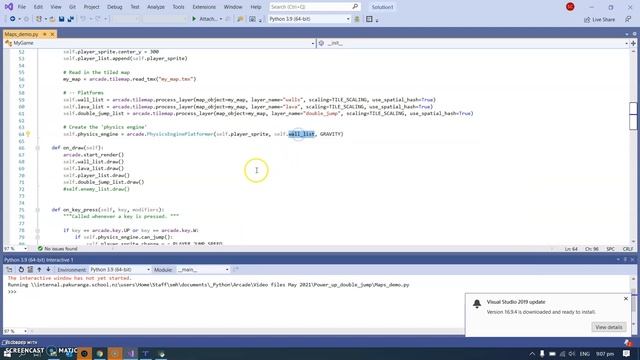Click the Live Share button
640x360 pixels.
pyautogui.click(x=599, y=20)
